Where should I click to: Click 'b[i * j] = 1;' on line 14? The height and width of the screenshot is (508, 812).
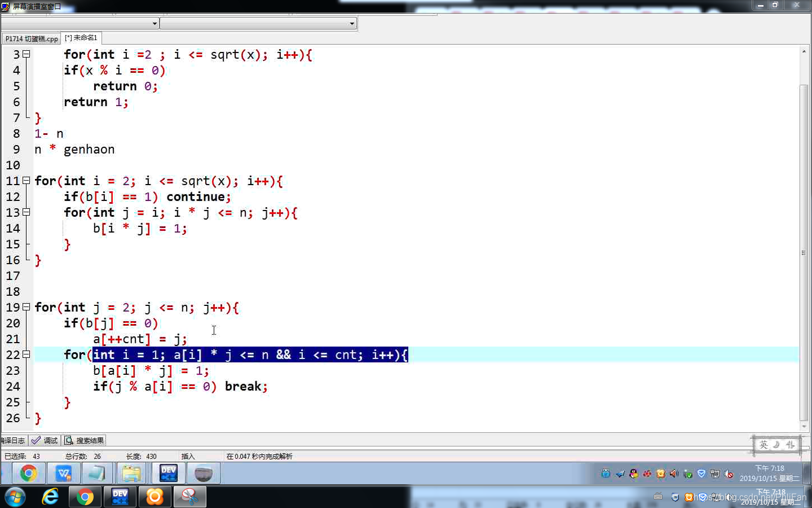tap(140, 228)
